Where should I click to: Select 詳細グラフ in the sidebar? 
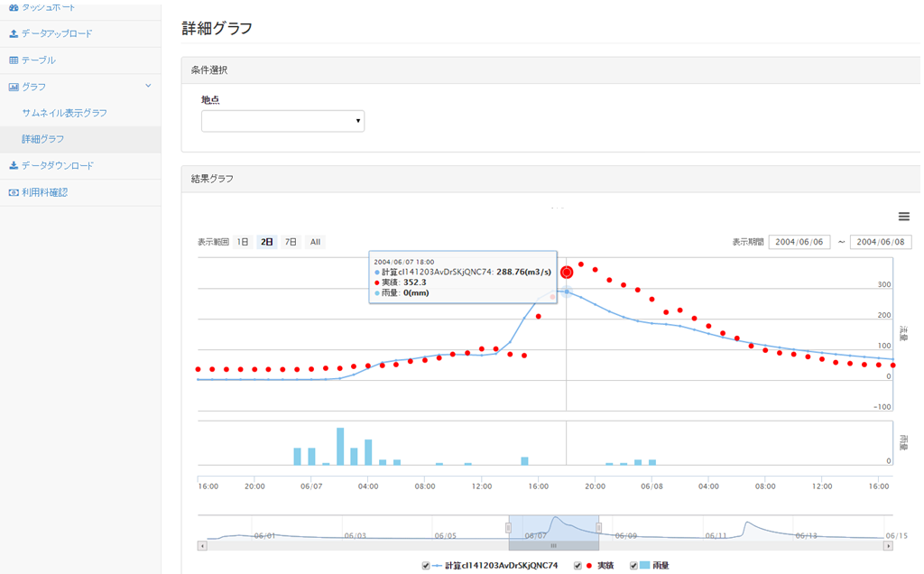click(x=43, y=140)
